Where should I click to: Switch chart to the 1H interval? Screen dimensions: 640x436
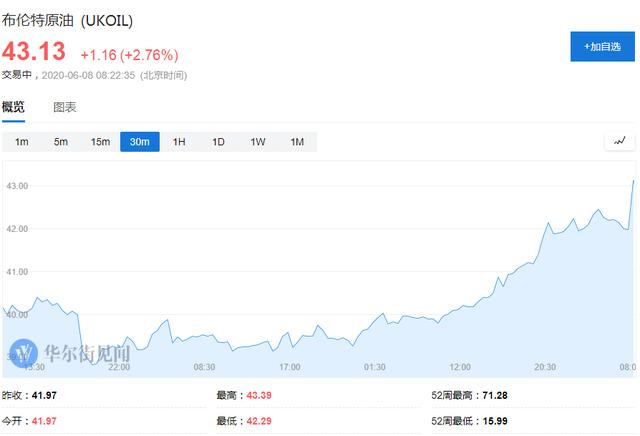tap(179, 142)
